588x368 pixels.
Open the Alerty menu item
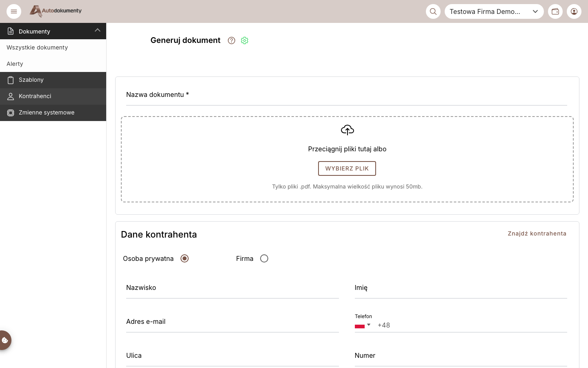53,64
